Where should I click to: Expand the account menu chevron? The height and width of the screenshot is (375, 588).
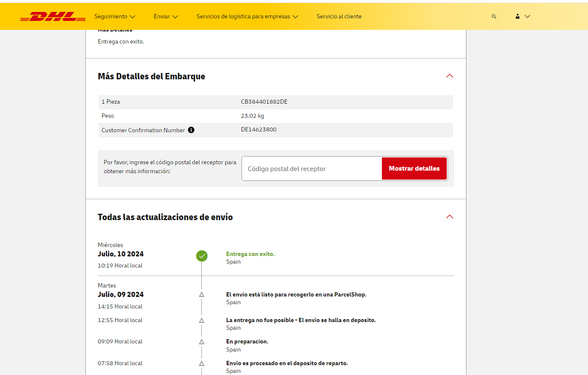527,16
